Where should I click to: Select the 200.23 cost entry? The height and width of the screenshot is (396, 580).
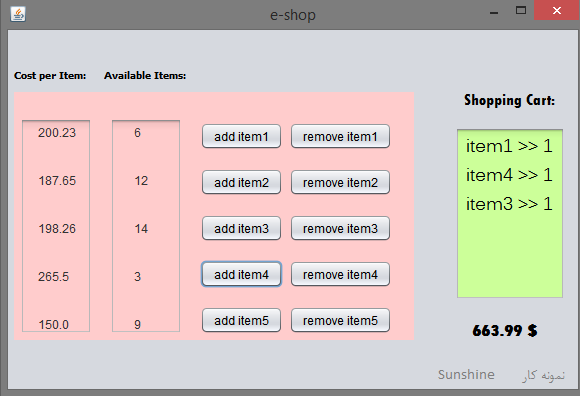pos(57,132)
